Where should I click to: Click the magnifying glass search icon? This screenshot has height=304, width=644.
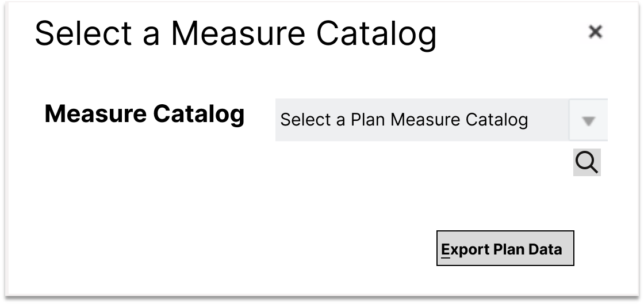(x=586, y=162)
